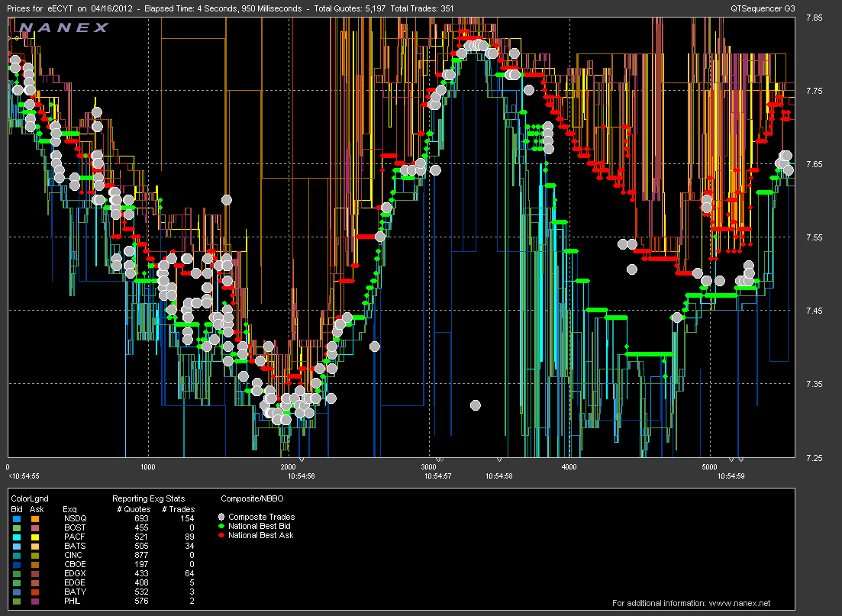Select the PHIL bid color swatch

tap(17, 601)
